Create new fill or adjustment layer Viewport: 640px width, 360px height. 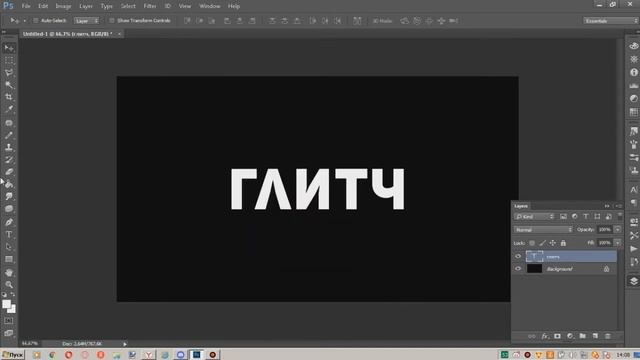pos(570,336)
